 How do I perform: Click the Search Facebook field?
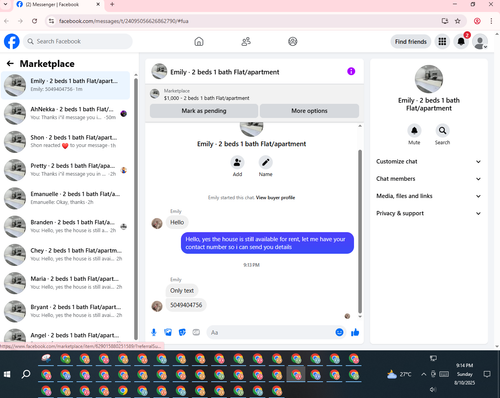(78, 41)
